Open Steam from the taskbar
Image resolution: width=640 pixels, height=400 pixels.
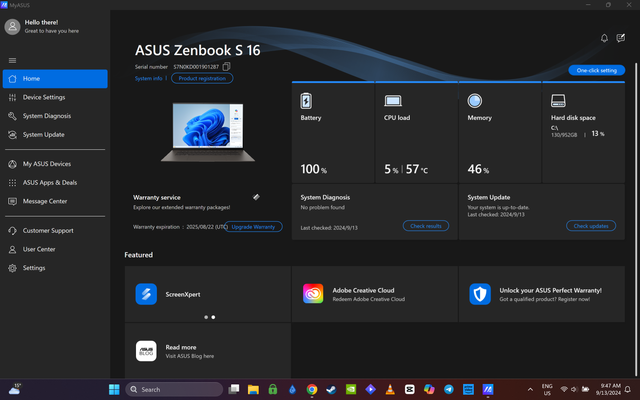pyautogui.click(x=331, y=389)
